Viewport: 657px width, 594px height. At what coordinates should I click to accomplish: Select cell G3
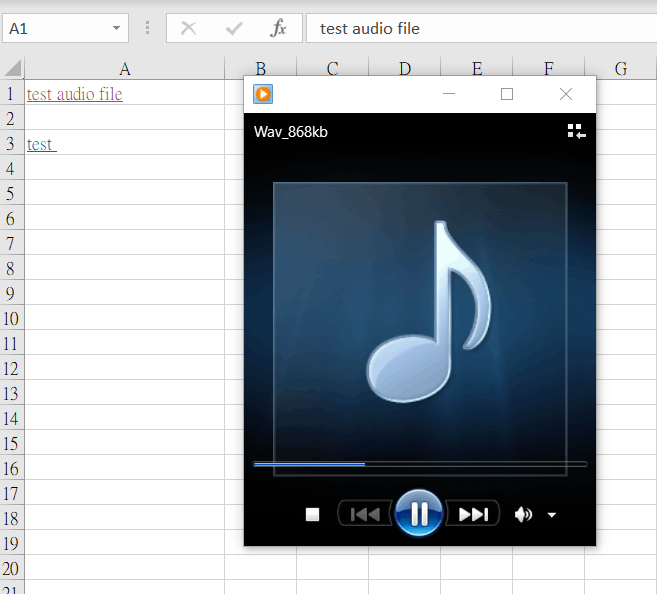(x=626, y=142)
